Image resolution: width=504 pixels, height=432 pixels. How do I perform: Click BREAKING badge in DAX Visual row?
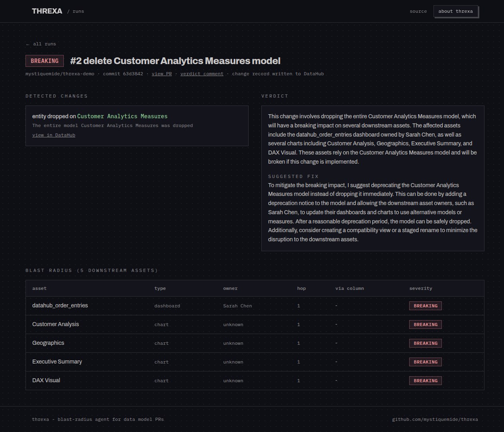(x=426, y=381)
